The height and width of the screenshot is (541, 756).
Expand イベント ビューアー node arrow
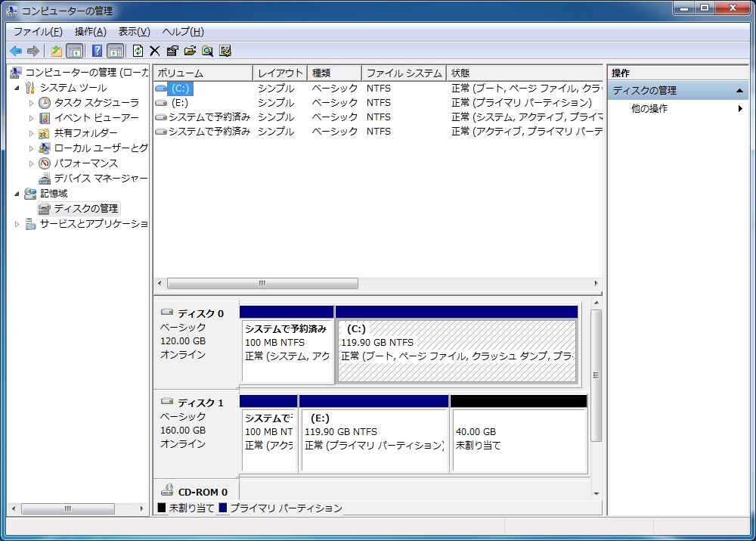pos(31,118)
